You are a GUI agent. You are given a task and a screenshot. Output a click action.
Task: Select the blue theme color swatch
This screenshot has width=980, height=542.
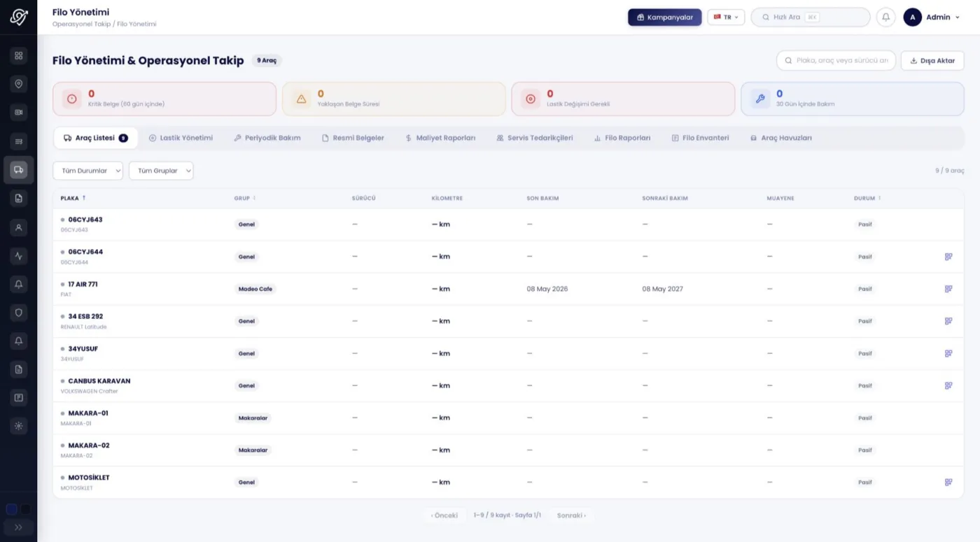[x=11, y=509]
